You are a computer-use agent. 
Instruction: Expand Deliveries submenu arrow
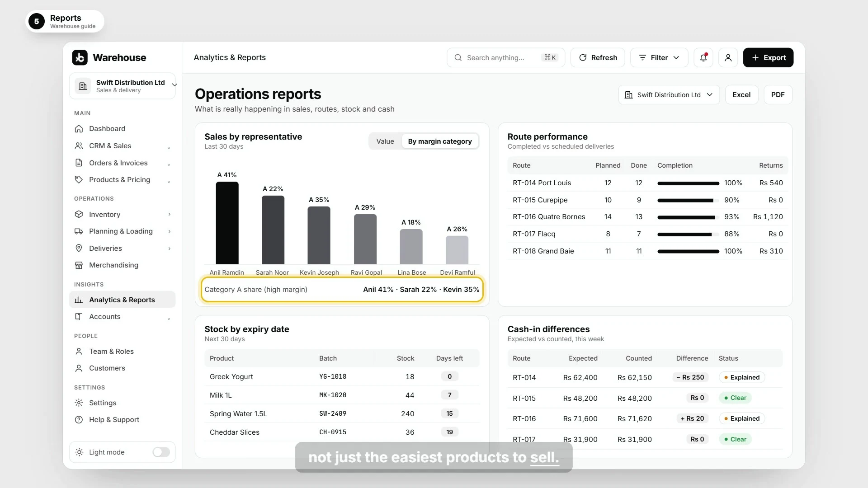pyautogui.click(x=169, y=248)
